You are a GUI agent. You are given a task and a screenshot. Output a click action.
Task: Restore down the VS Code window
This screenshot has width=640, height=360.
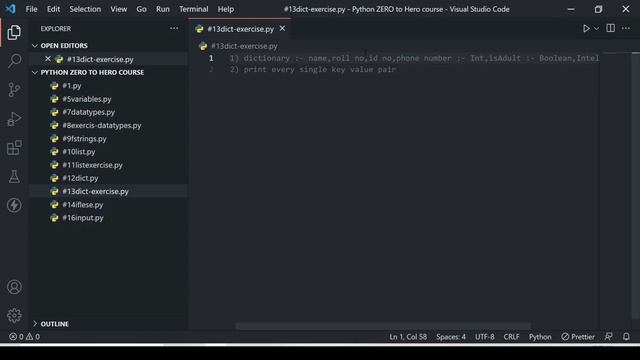coord(598,9)
